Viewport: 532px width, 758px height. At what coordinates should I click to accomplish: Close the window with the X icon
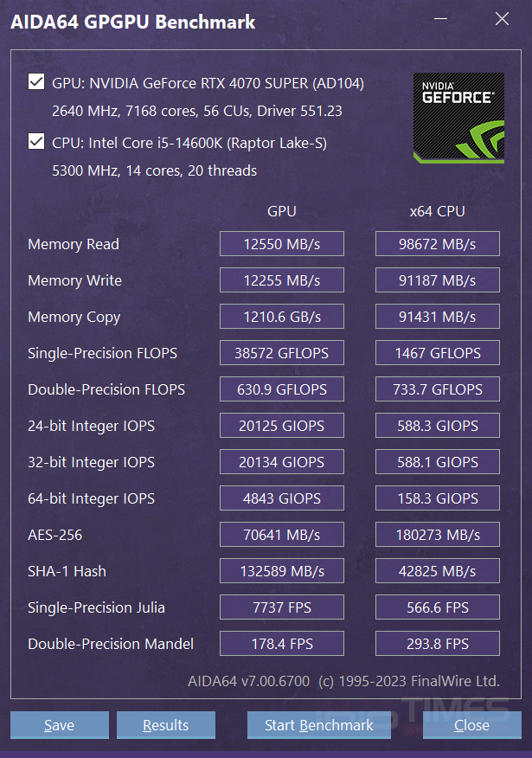(x=502, y=19)
